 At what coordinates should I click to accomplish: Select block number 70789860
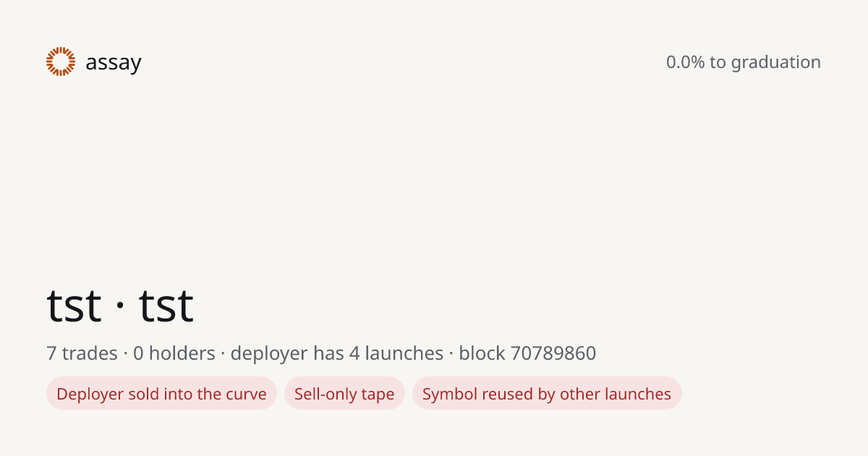pyautogui.click(x=553, y=353)
